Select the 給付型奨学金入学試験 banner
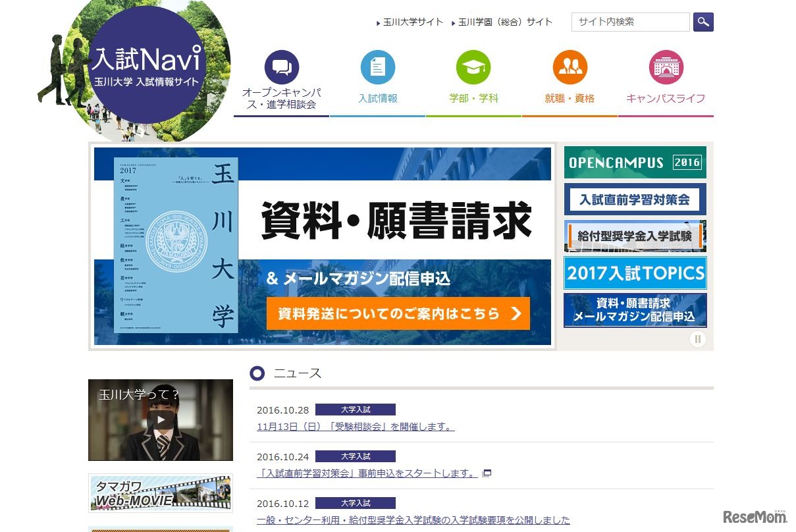The width and height of the screenshot is (796, 532). coord(635,236)
